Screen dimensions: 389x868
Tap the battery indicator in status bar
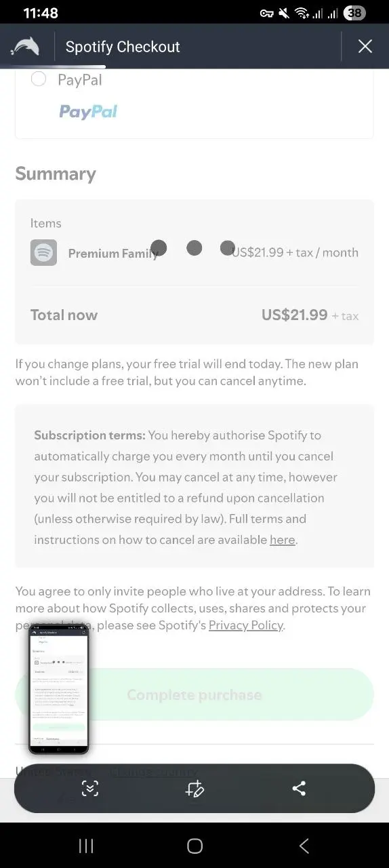click(354, 13)
